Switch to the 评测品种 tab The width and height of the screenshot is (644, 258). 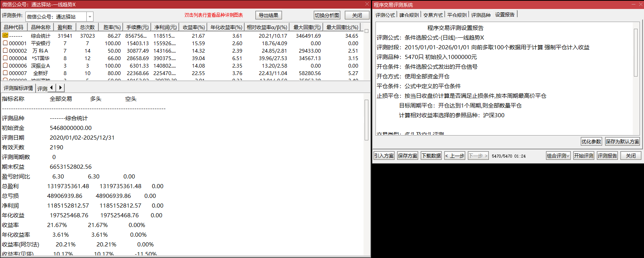(481, 15)
